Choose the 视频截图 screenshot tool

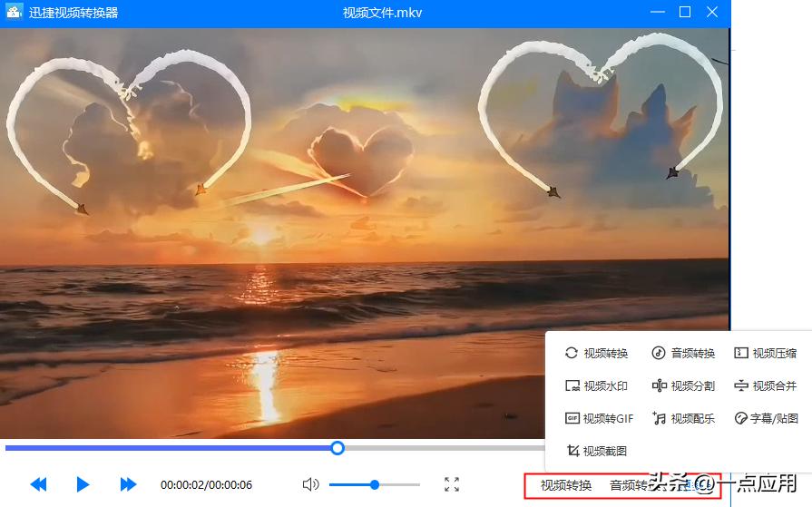[x=597, y=451]
